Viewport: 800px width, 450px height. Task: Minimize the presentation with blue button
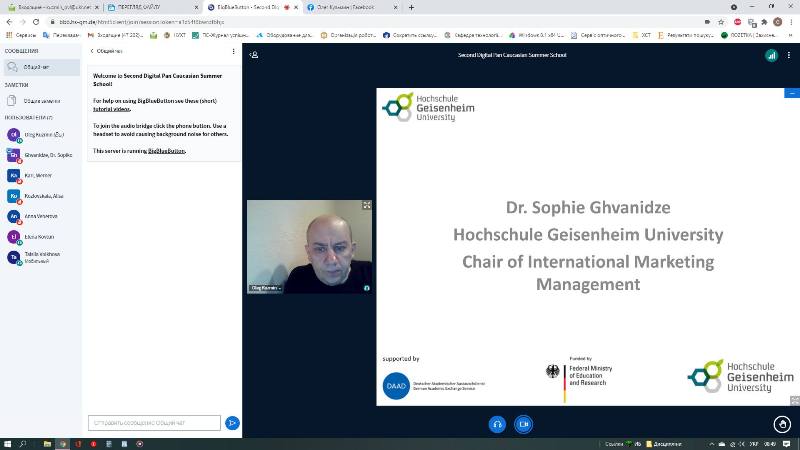792,93
